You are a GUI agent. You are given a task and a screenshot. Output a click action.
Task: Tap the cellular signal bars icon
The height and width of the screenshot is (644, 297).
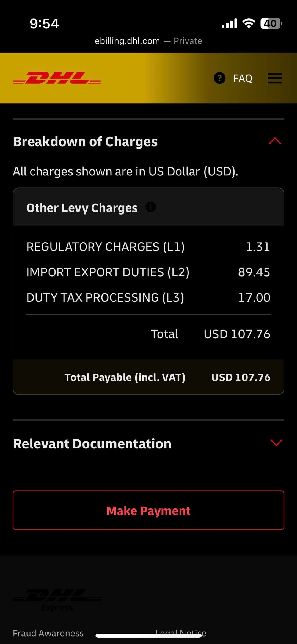pos(229,24)
